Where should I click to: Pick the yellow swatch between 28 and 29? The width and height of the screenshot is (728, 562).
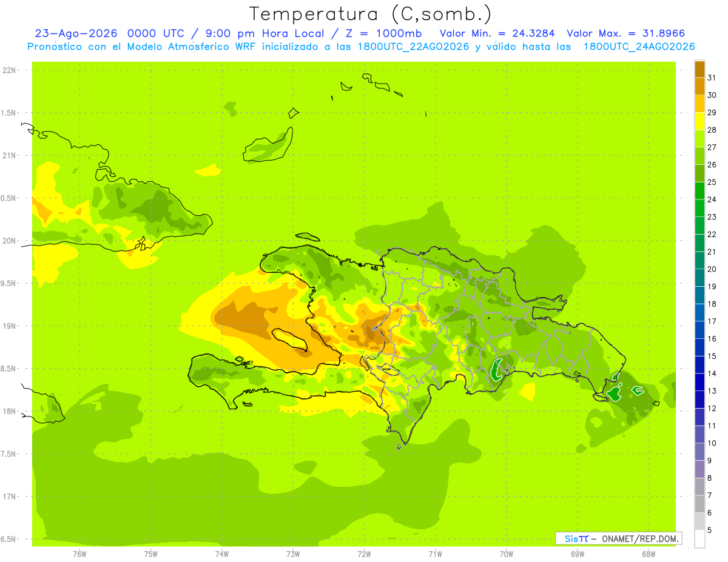point(699,121)
